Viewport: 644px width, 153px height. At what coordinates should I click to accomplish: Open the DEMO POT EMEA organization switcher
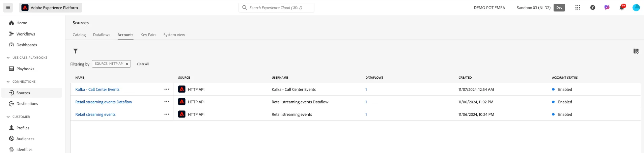[x=489, y=8]
